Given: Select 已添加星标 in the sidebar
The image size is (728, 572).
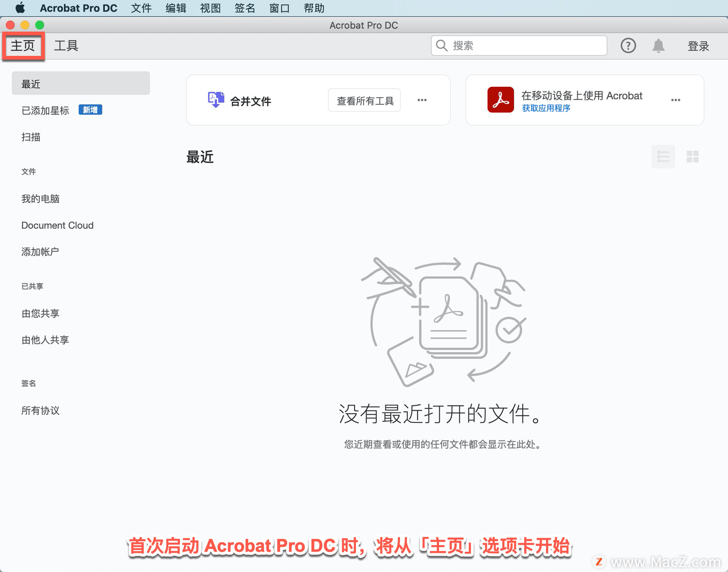Looking at the screenshot, I should (x=45, y=110).
